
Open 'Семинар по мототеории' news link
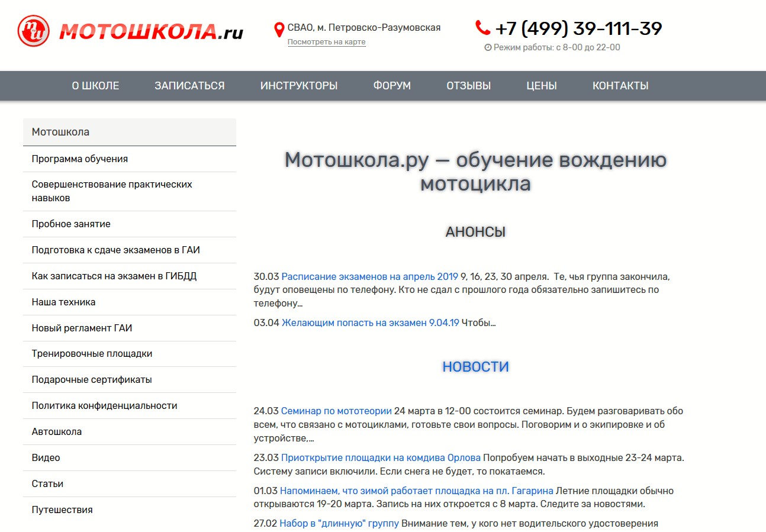(x=336, y=411)
